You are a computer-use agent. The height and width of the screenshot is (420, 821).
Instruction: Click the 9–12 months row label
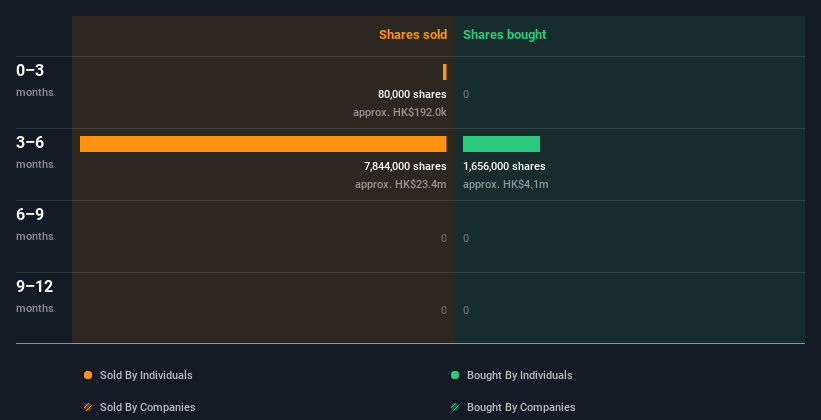point(35,296)
